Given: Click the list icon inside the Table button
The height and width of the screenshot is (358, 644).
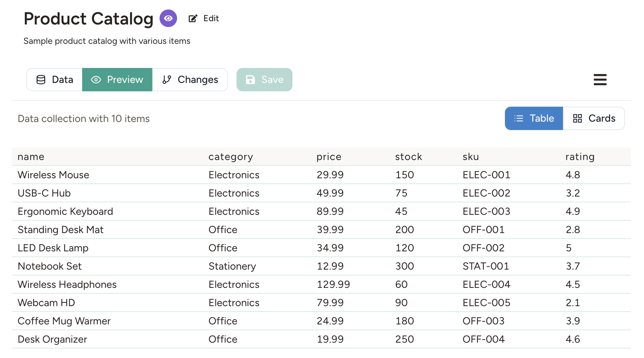Looking at the screenshot, I should click(519, 118).
